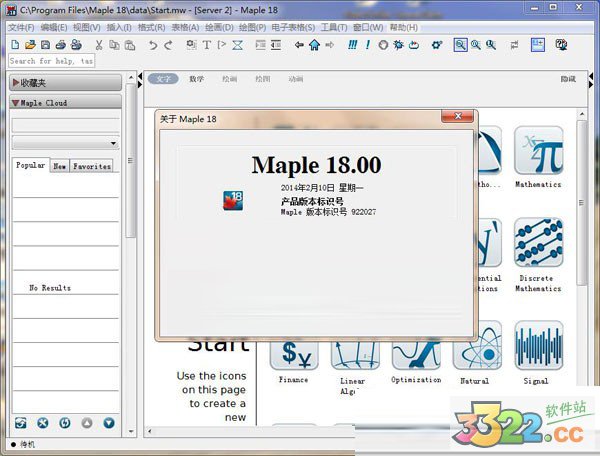Copy selection with copy icon
The width and height of the screenshot is (600, 456).
pos(114,45)
